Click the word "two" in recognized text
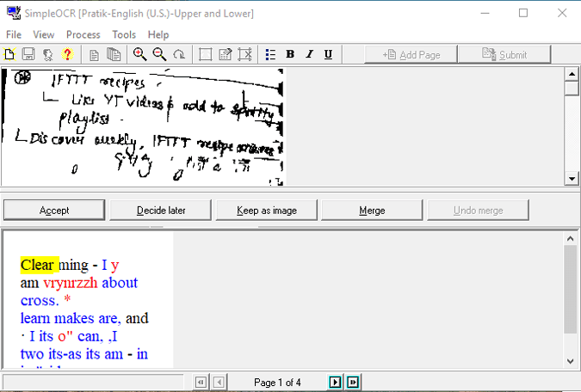581x392 pixels. click(32, 354)
